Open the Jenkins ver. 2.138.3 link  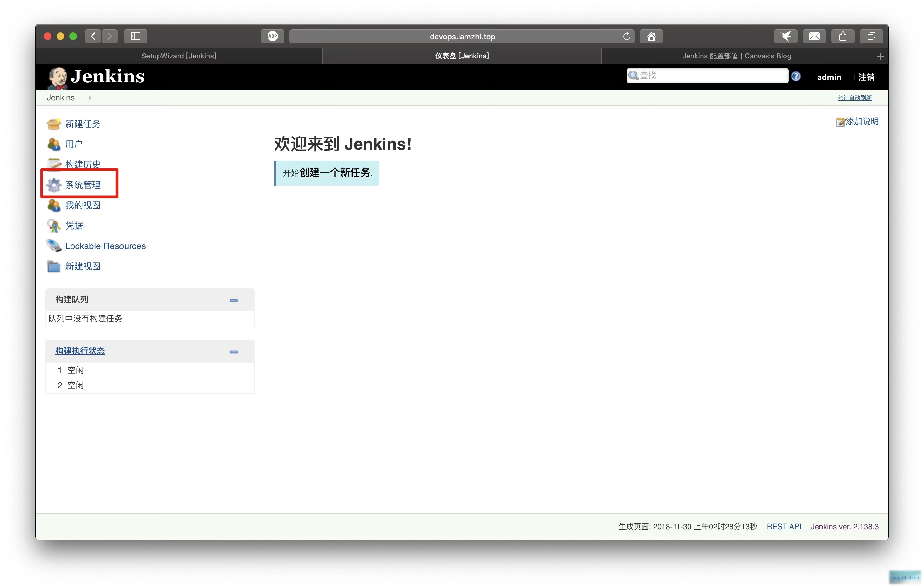click(845, 527)
